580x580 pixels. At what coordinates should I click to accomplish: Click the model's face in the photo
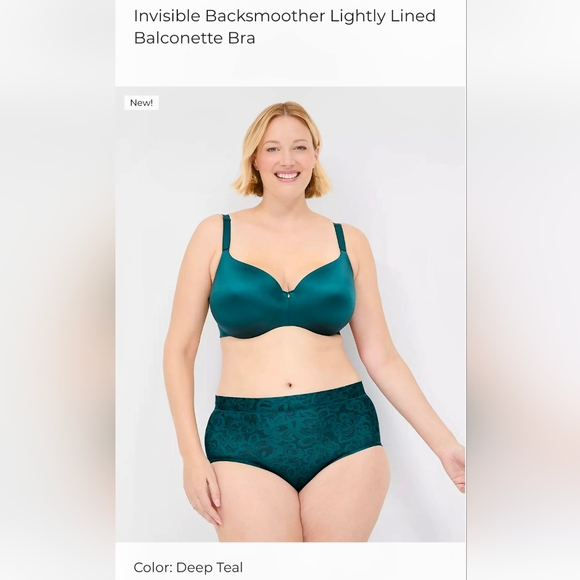click(x=287, y=157)
